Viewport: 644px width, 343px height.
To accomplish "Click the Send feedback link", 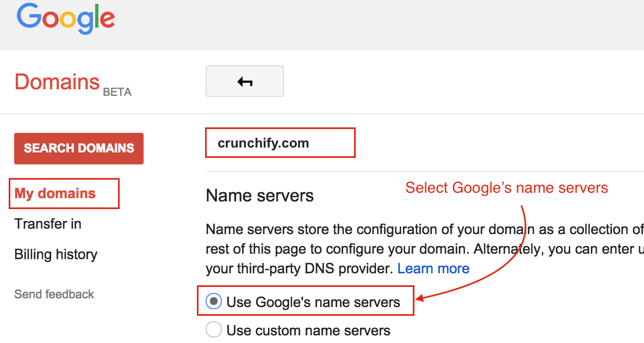I will click(x=54, y=294).
